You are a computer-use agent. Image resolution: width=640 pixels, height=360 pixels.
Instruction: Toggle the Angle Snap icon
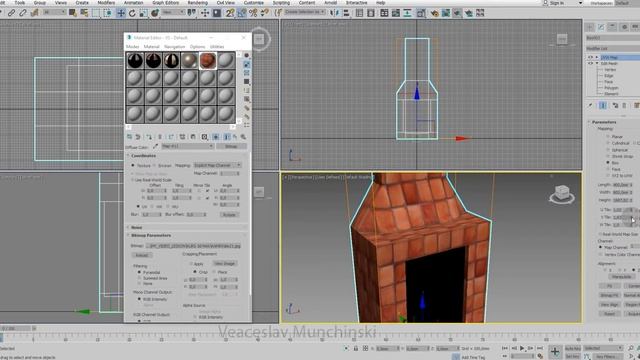pyautogui.click(x=242, y=13)
